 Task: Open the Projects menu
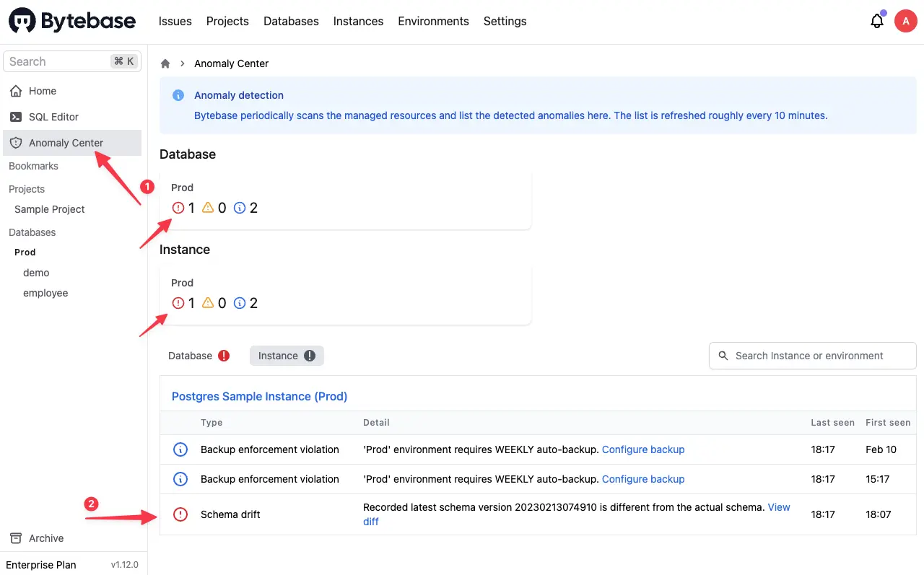[x=227, y=21]
